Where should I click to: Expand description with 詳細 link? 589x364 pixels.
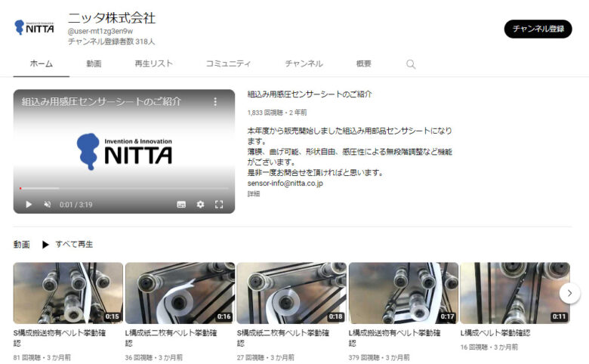pos(254,194)
